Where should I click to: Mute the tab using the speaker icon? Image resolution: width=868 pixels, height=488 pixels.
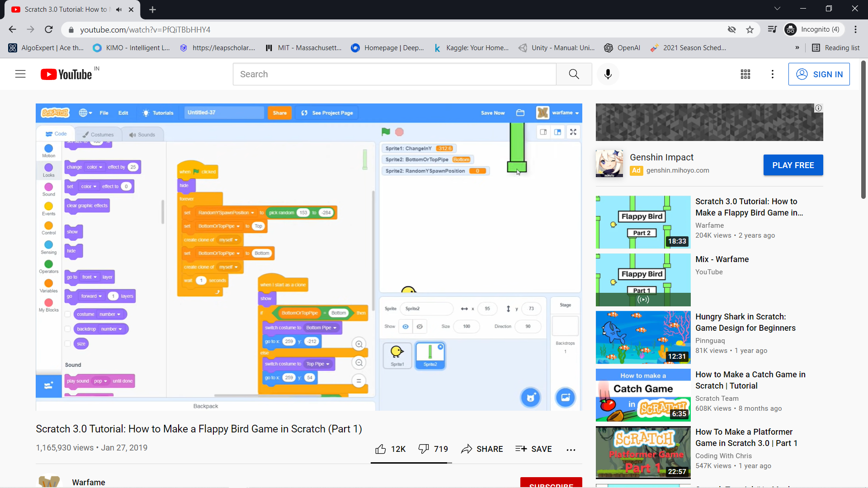point(119,9)
